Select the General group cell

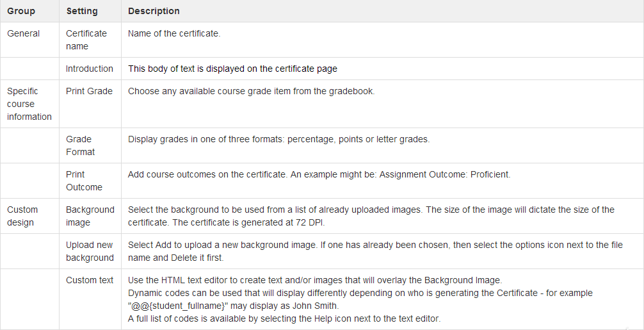coord(24,33)
